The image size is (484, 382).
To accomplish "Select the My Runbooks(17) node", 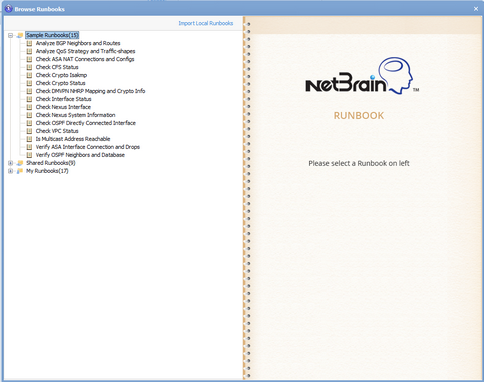I will [47, 171].
